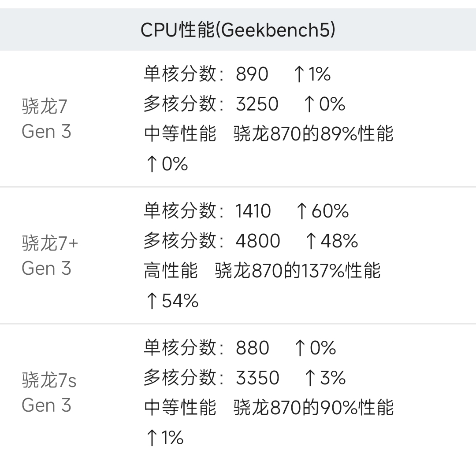Click the up arrow beside 3%

click(311, 378)
